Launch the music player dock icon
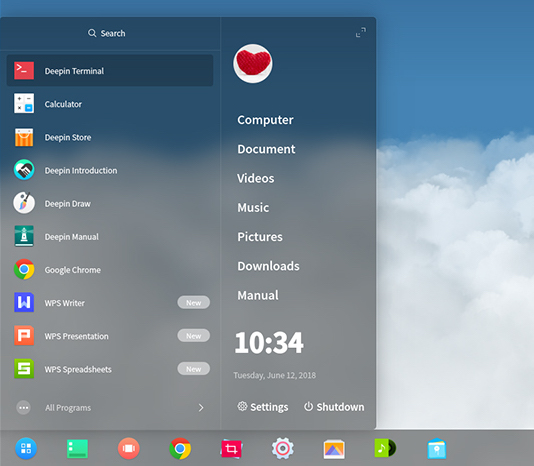The image size is (534, 466). (385, 448)
